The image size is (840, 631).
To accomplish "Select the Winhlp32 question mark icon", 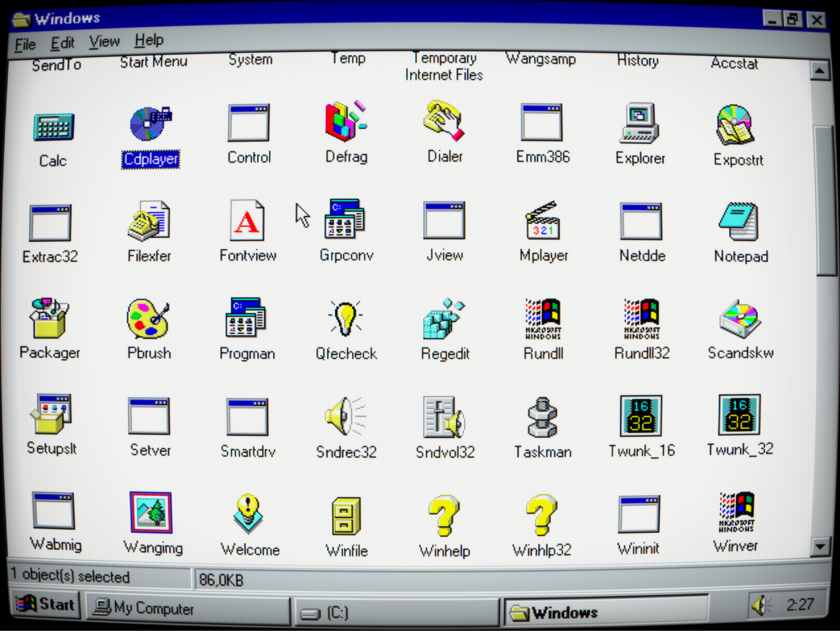I will click(x=542, y=516).
